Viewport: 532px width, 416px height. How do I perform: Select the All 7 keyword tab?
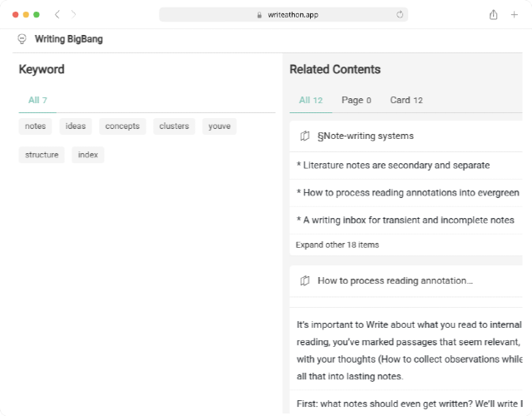point(37,100)
